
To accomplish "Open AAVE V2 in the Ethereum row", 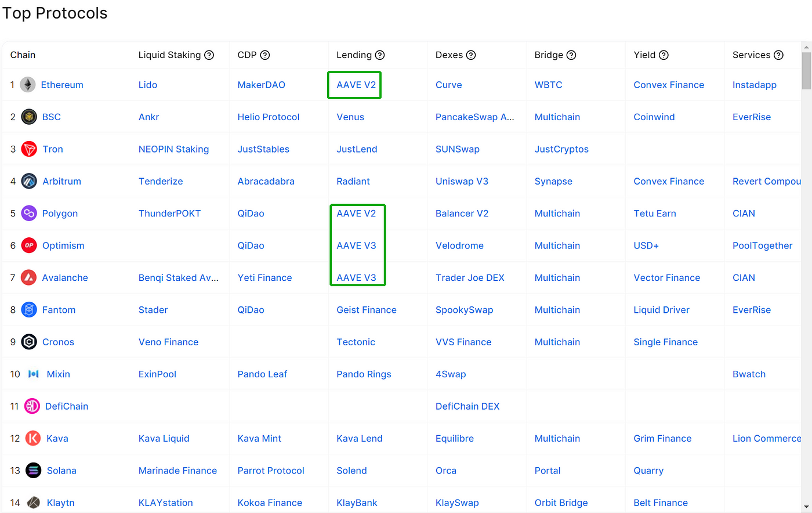I will (x=356, y=85).
